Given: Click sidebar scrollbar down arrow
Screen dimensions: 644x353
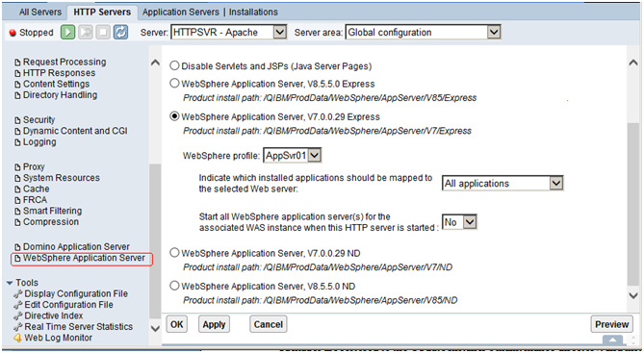Looking at the screenshot, I should tap(155, 328).
